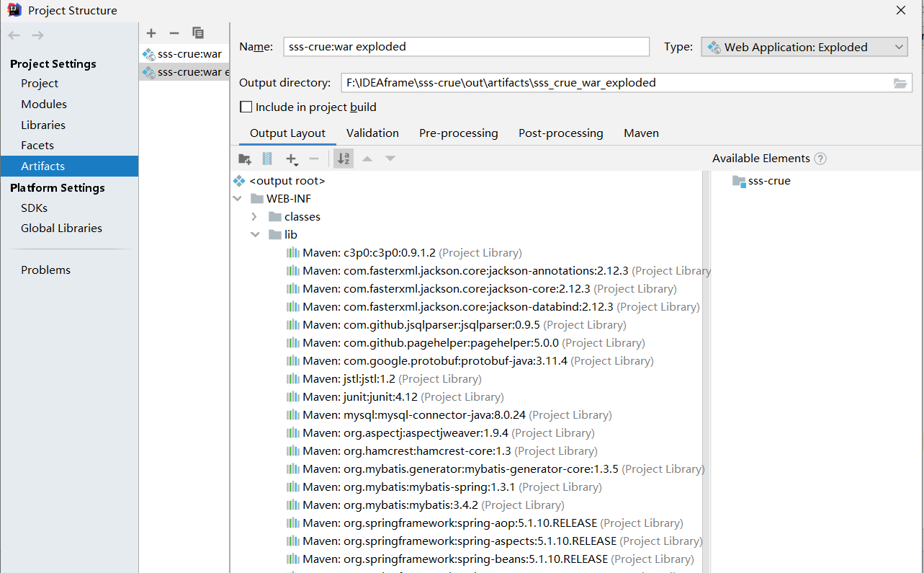
Task: Select mybatis-generator-core:1.3.5 library entry
Action: click(x=495, y=469)
